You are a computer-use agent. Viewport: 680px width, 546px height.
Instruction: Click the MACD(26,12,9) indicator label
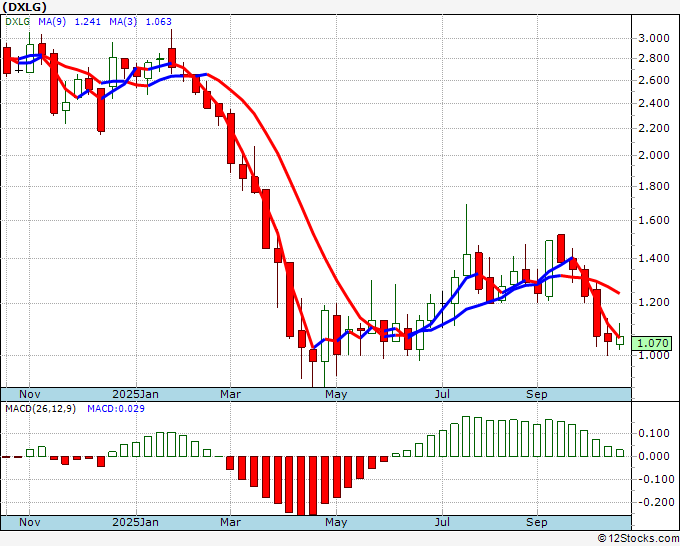(x=40, y=409)
